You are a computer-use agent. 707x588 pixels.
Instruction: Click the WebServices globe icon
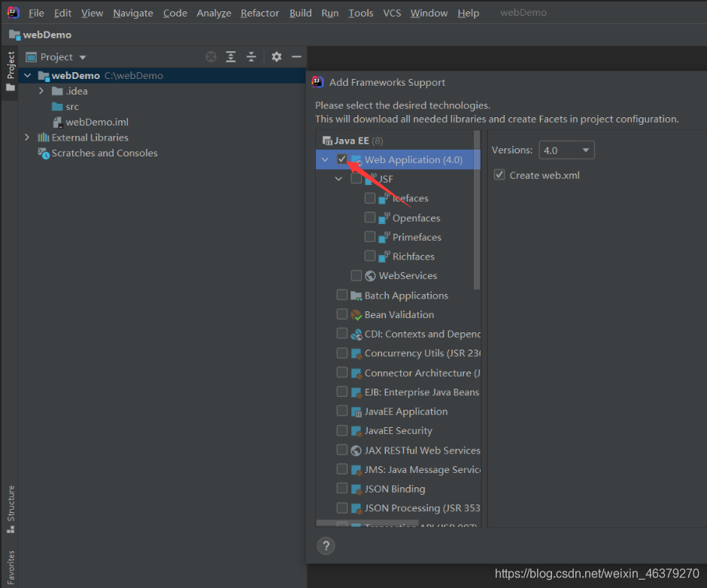coord(370,275)
